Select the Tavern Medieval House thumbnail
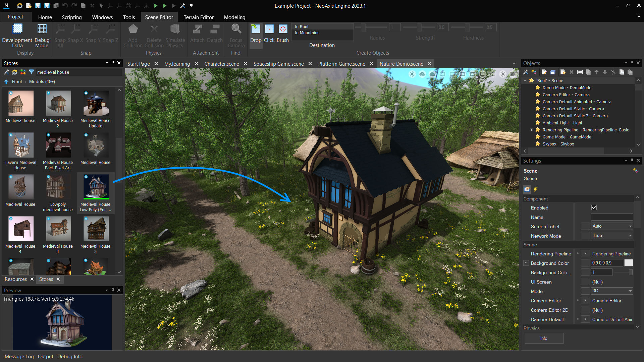 click(x=21, y=145)
